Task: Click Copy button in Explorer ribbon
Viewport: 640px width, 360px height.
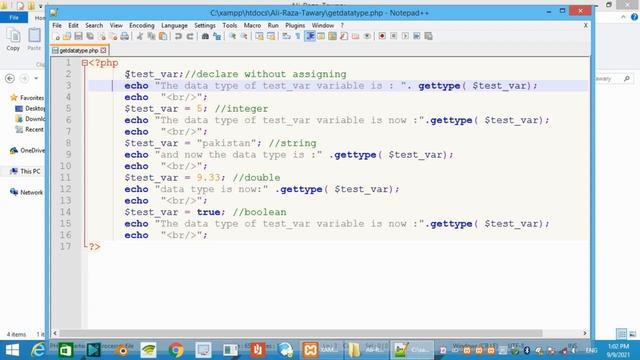Action: [13, 40]
